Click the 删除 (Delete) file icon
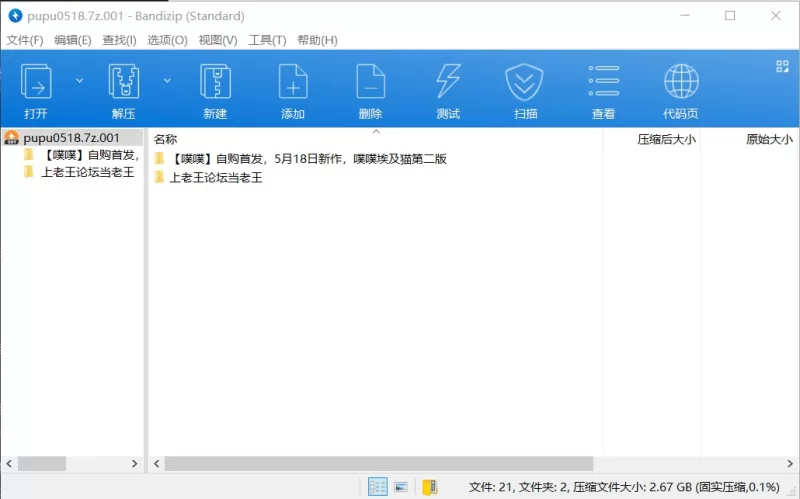The image size is (800, 499). tap(370, 82)
